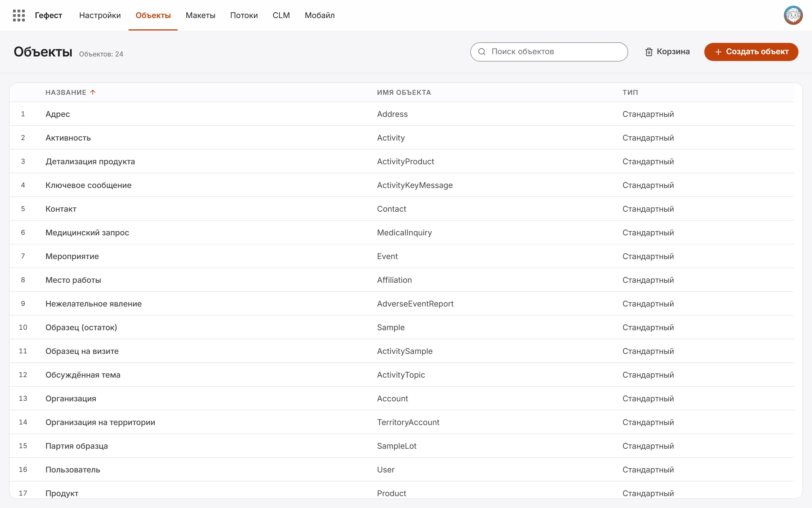Viewport: 812px width, 508px height.
Task: Select the Объекты tab
Action: pyautogui.click(x=153, y=16)
